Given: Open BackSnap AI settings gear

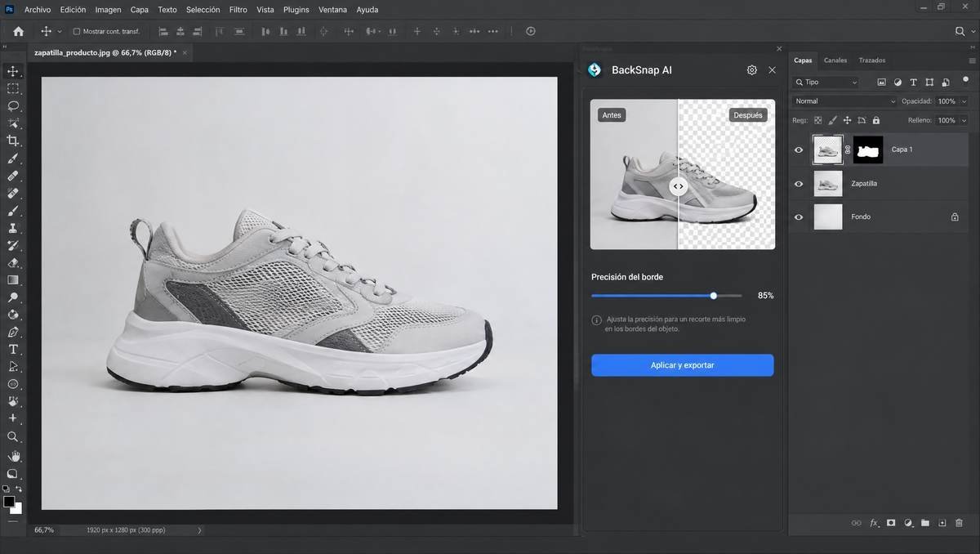Looking at the screenshot, I should coord(752,70).
